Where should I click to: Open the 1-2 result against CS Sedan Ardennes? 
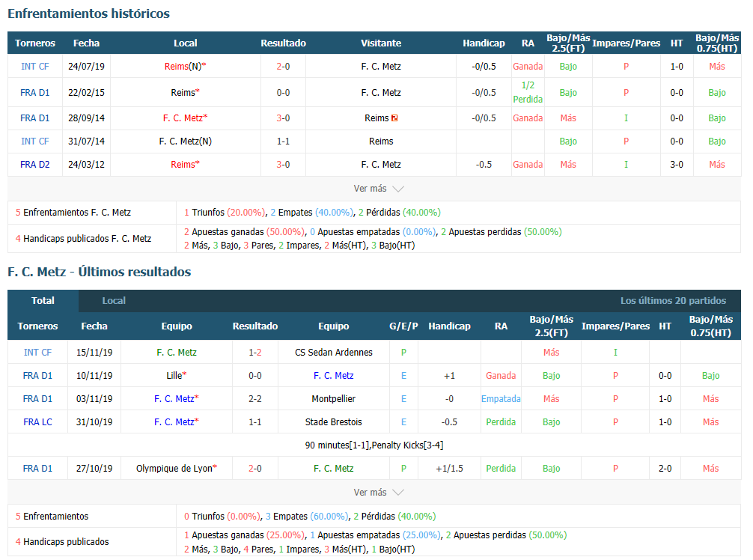[255, 352]
